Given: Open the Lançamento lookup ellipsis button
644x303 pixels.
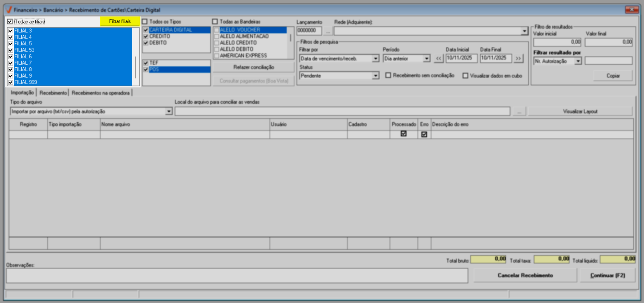Looking at the screenshot, I should [328, 31].
